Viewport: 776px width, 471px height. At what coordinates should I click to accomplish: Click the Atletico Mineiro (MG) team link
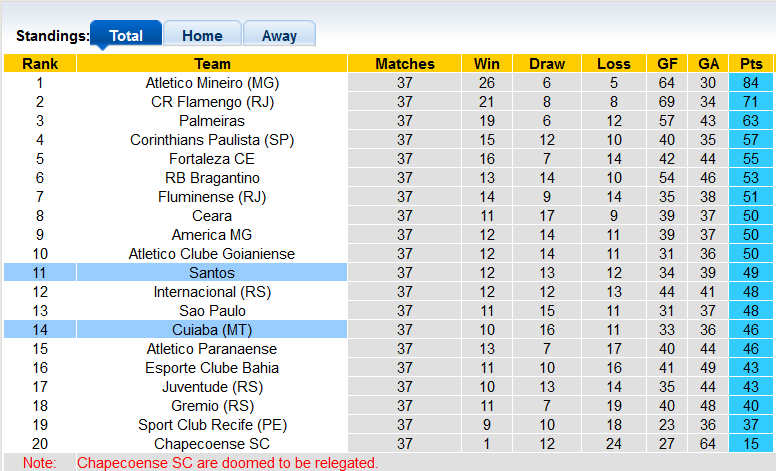(x=212, y=83)
